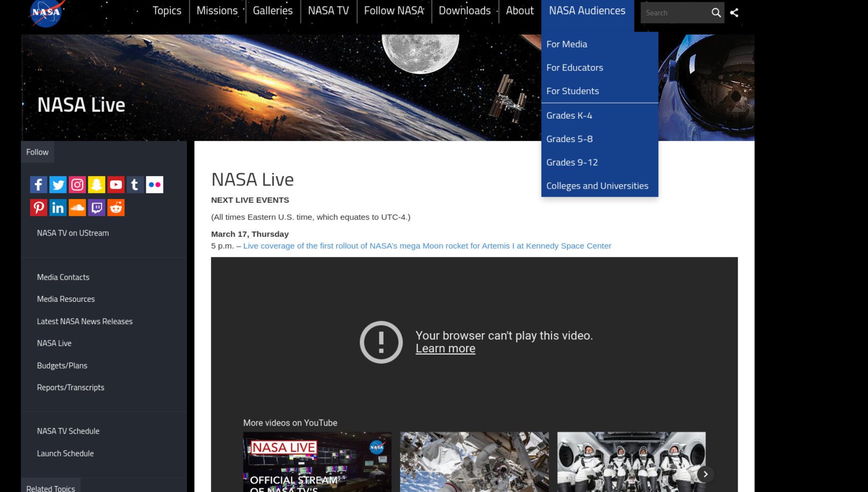Open Media Resources link
This screenshot has width=868, height=492.
pos(66,299)
